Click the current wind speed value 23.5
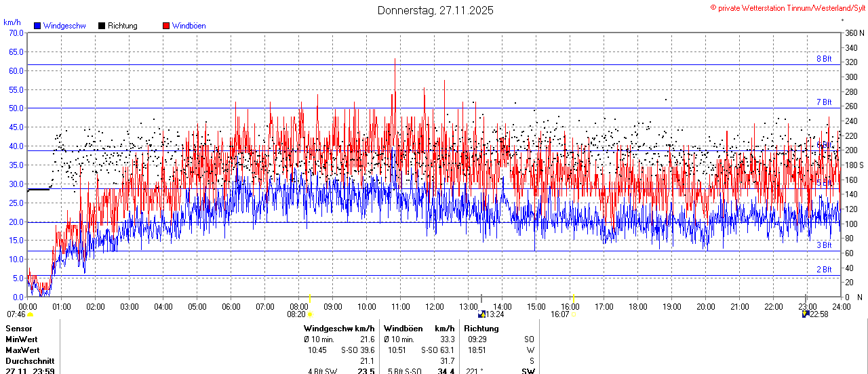 366,371
